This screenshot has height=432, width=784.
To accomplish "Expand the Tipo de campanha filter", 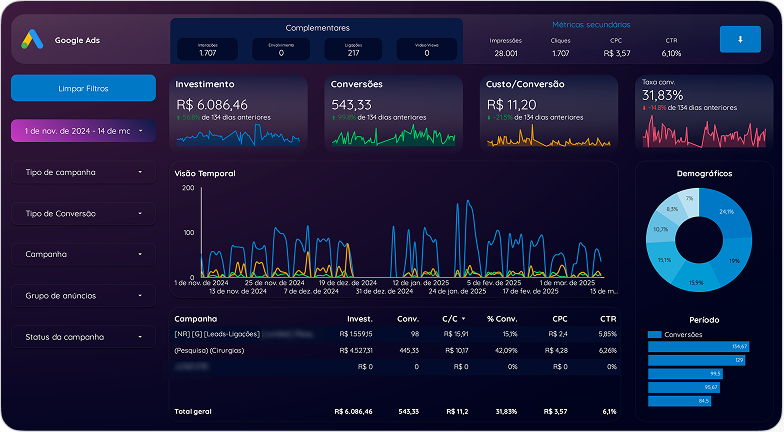I will click(83, 172).
